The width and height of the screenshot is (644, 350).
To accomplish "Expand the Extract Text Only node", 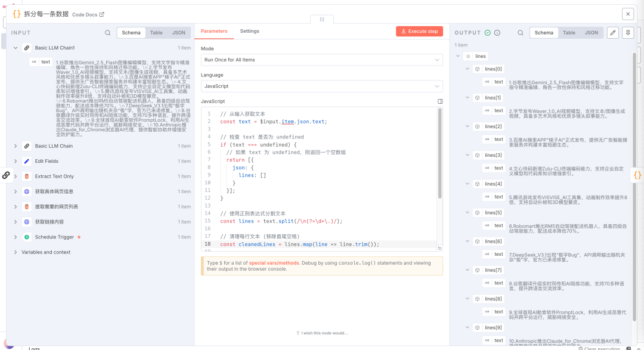I will [16, 176].
